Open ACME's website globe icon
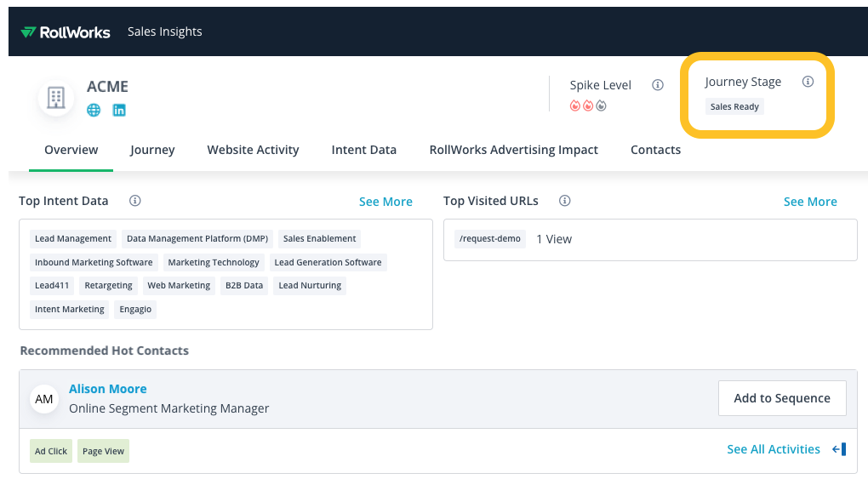This screenshot has height=479, width=868. pyautogui.click(x=94, y=111)
